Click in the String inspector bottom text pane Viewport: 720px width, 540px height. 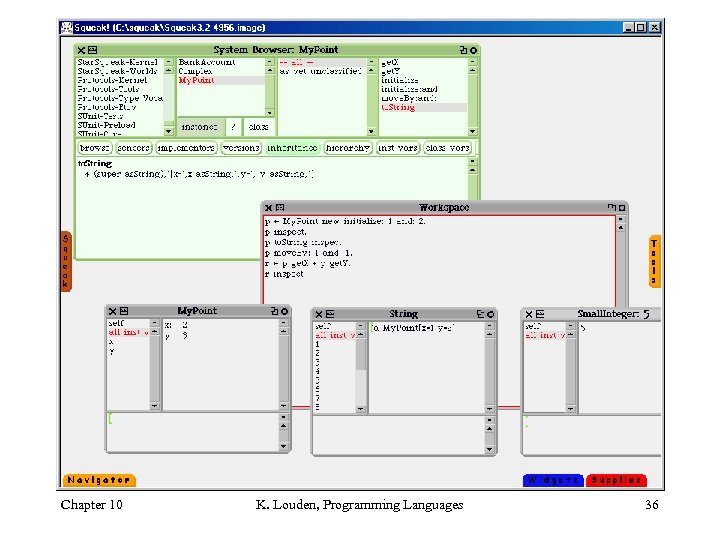tap(398, 435)
